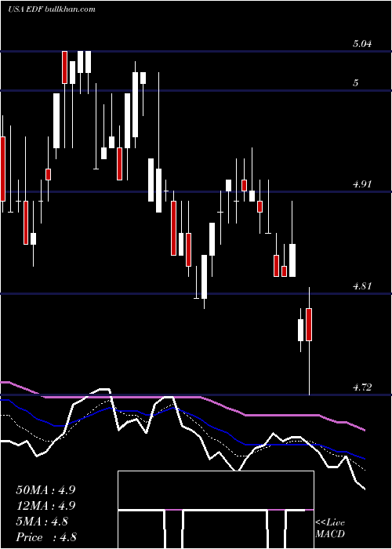This screenshot has width=392, height=549.
Task: Click the 4.72 price level label
Action: point(362,387)
